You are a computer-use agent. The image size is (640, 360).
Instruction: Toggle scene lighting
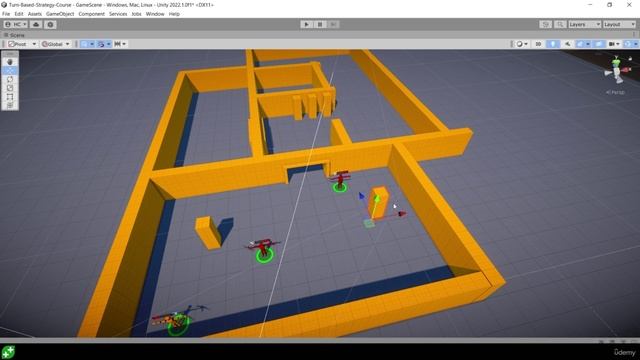coord(553,44)
